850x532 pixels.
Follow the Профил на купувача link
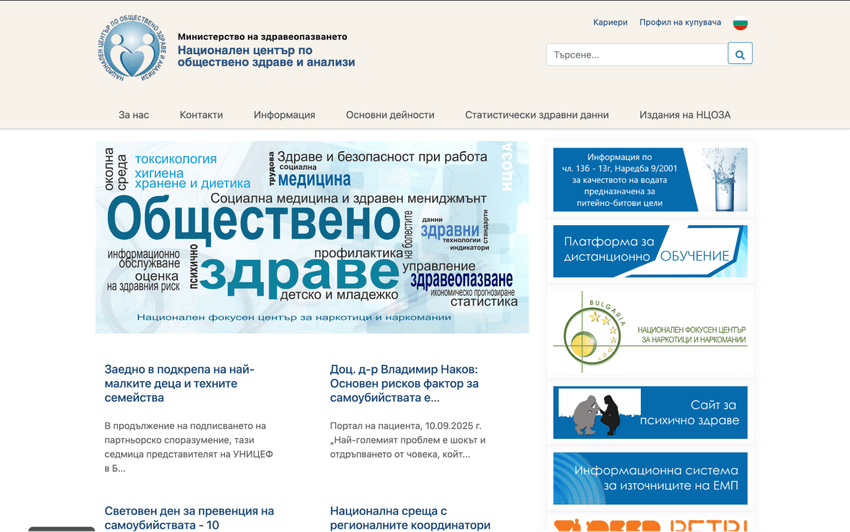pyautogui.click(x=680, y=22)
